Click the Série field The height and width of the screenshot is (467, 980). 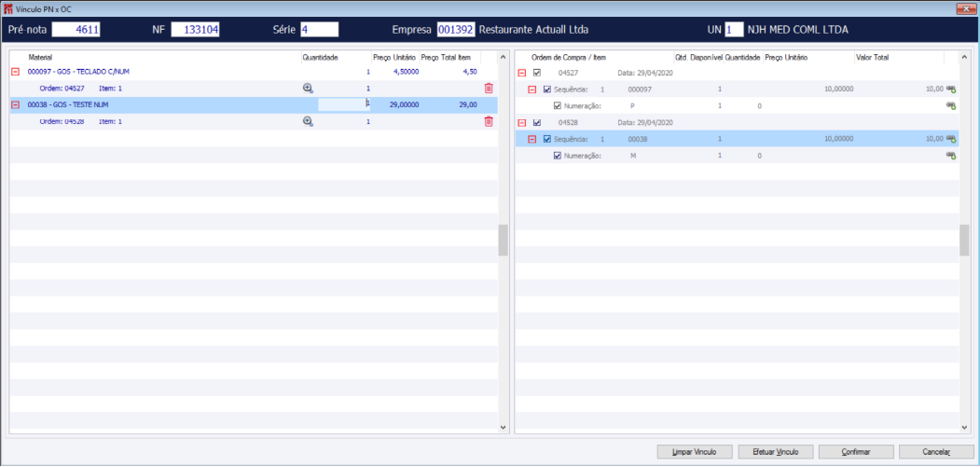pyautogui.click(x=320, y=30)
